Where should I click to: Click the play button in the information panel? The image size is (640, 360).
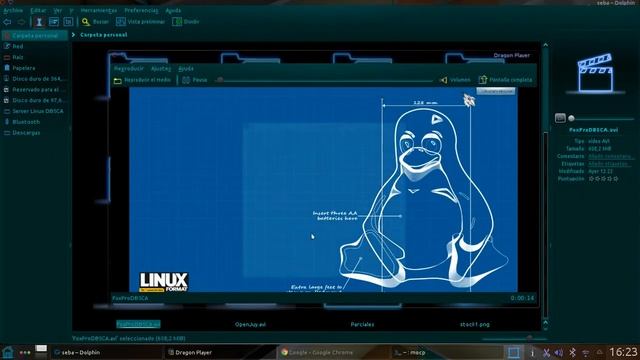(x=560, y=118)
